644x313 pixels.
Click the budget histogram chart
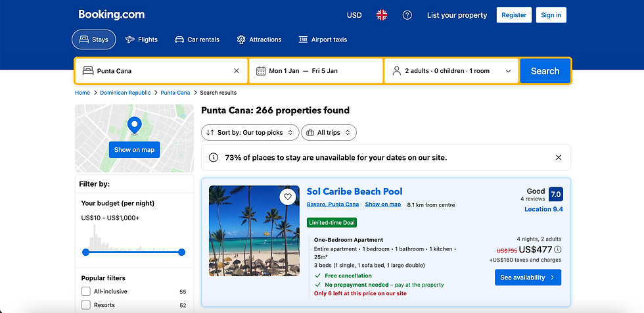133,237
